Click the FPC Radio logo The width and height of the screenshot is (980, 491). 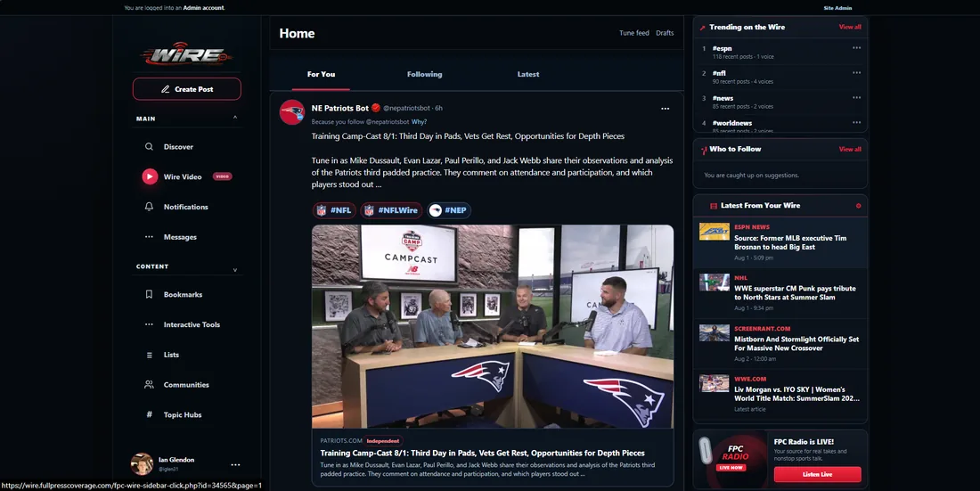(x=736, y=453)
